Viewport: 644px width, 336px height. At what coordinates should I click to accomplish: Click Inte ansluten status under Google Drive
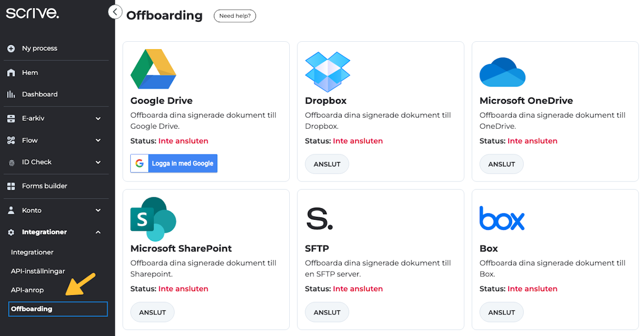[x=183, y=141]
